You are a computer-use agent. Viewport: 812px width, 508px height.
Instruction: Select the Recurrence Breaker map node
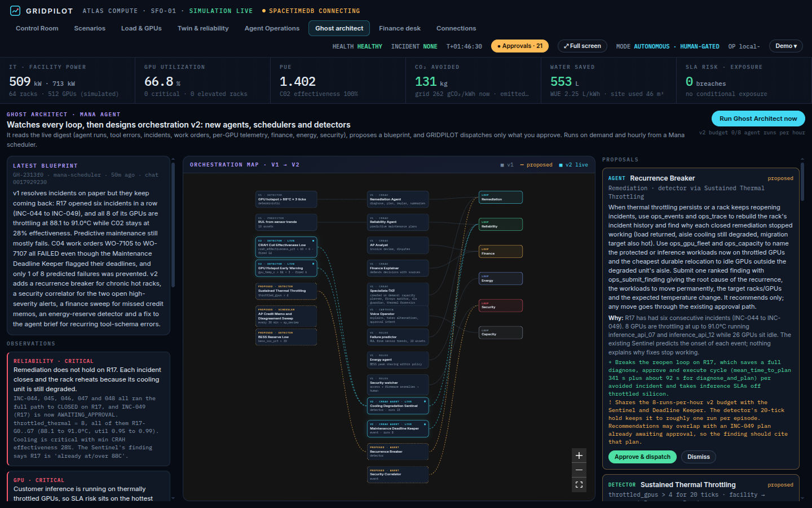coord(398,452)
